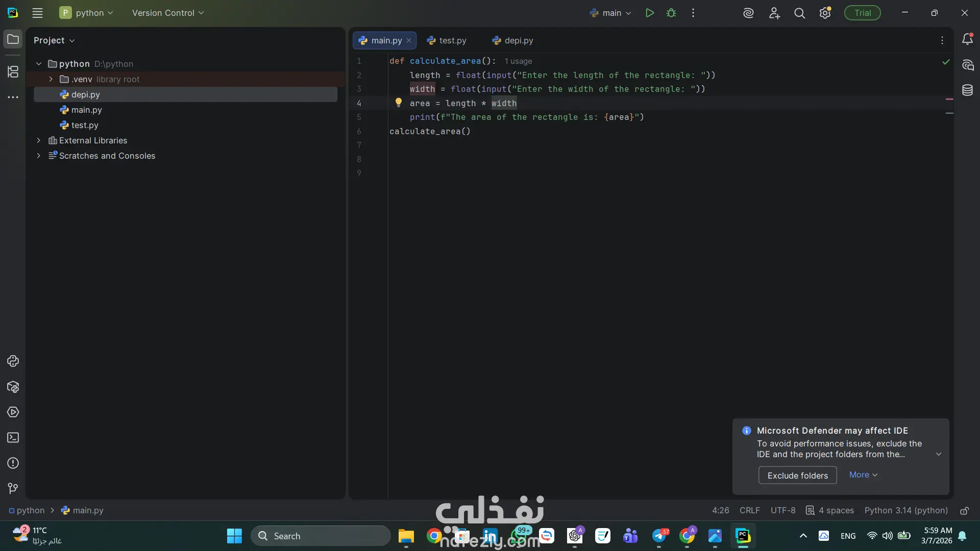Image resolution: width=980 pixels, height=551 pixels.
Task: Toggle the Project tool window icon
Action: 13,39
